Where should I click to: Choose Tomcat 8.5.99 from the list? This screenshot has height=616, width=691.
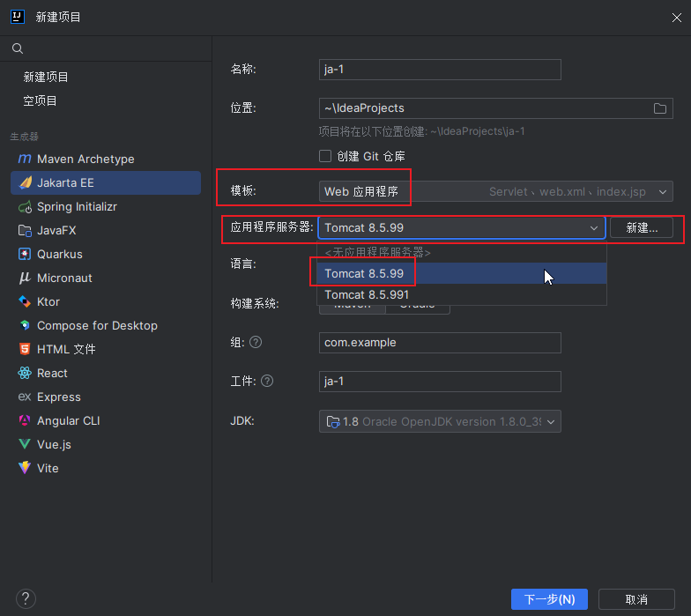(462, 273)
